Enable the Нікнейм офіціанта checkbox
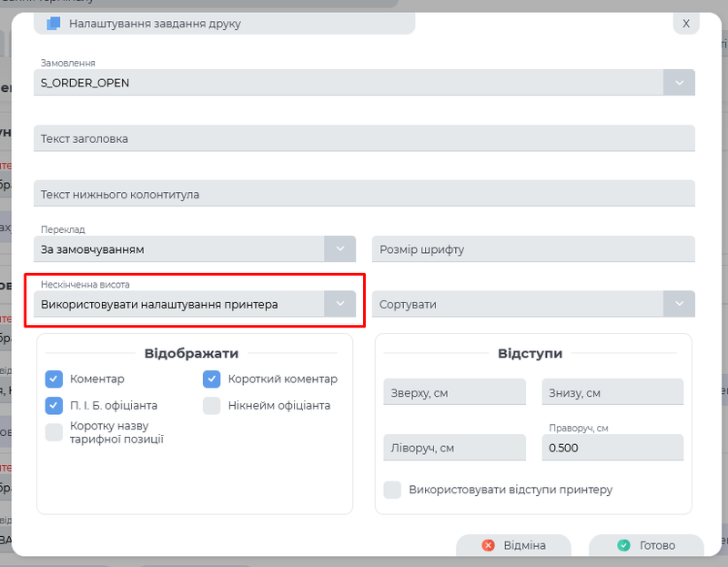Image resolution: width=728 pixels, height=567 pixels. tap(210, 405)
